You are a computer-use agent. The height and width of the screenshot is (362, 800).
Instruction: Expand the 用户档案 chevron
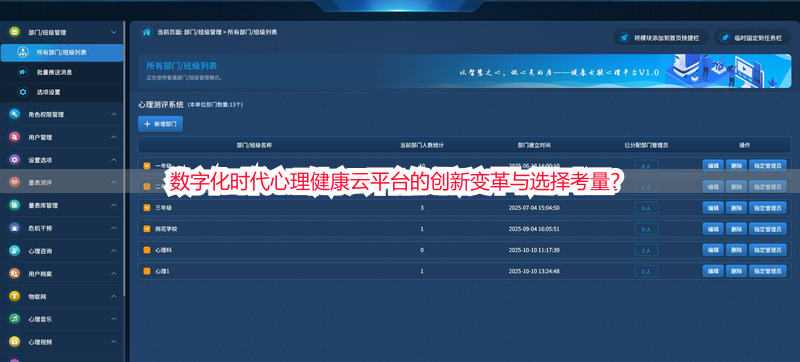114,274
